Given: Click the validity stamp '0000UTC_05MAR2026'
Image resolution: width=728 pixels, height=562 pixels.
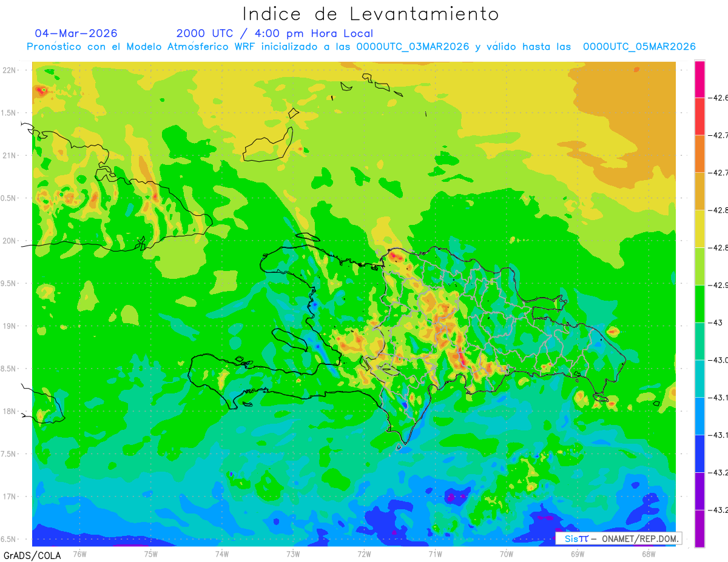Looking at the screenshot, I should tap(639, 47).
